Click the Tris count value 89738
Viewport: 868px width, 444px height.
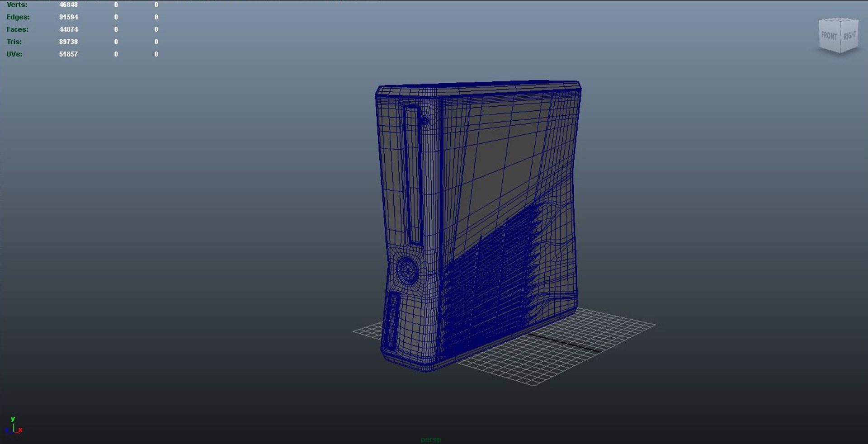pos(69,42)
